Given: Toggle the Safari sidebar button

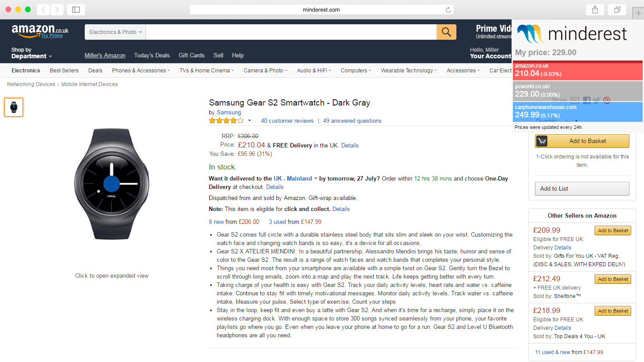Looking at the screenshot, I should (76, 10).
